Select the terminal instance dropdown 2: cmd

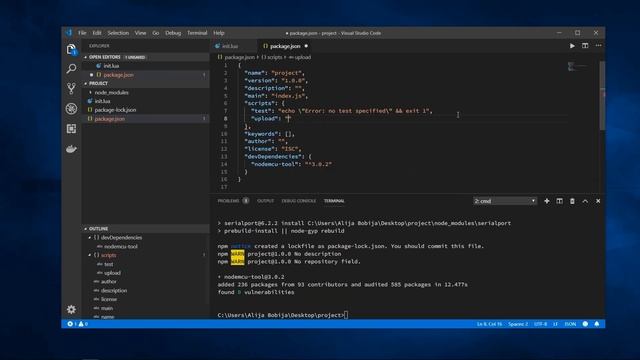(505, 201)
